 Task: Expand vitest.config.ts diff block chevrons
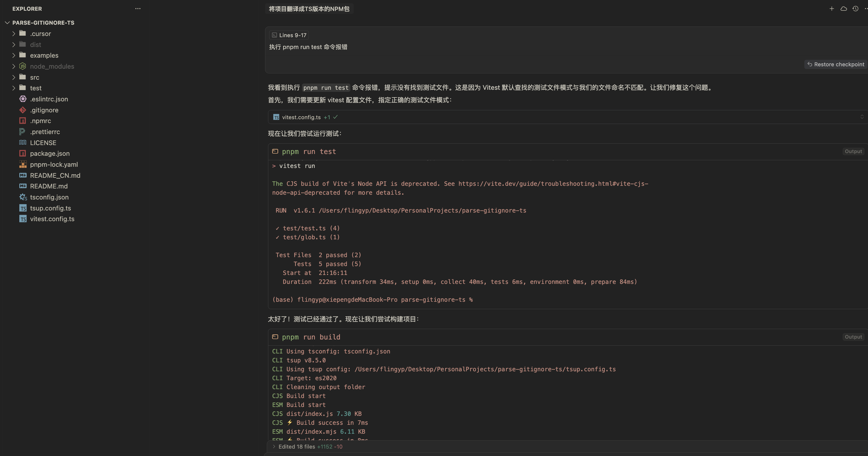(x=861, y=117)
